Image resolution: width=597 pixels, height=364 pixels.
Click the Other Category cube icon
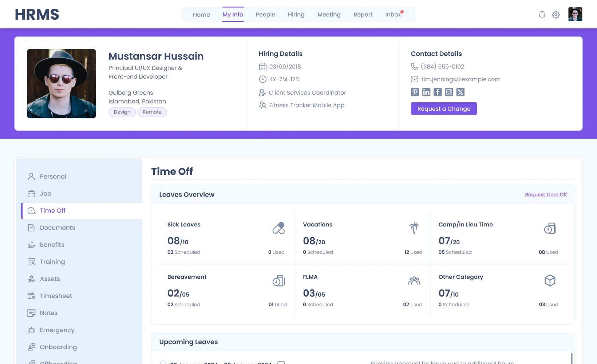click(x=550, y=281)
